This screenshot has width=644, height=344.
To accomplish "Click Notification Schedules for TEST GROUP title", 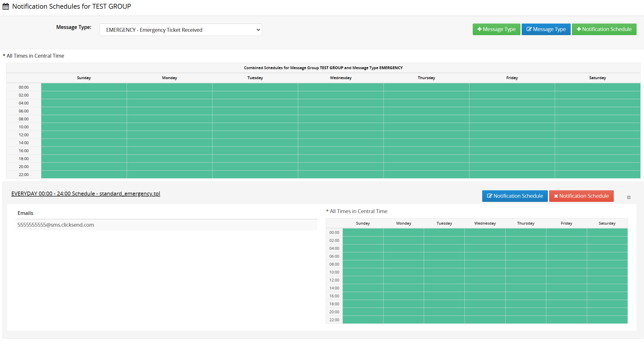I will [x=72, y=6].
